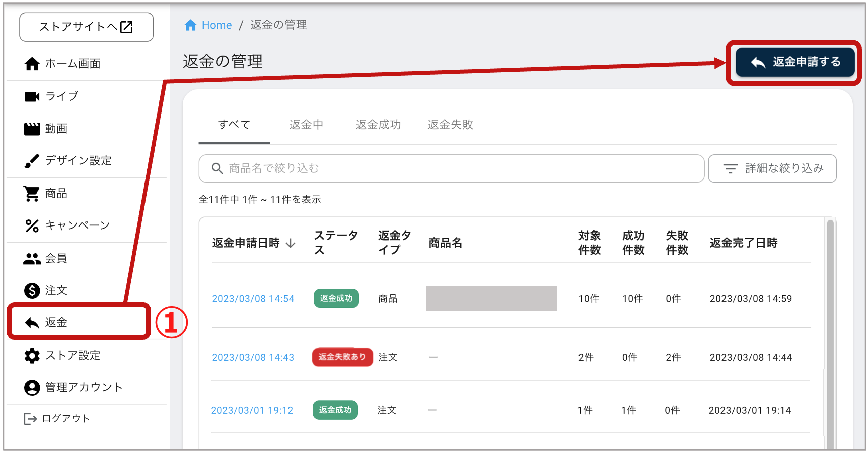The image size is (868, 453).
Task: Click the 返金失敗あり status badge
Action: pyautogui.click(x=342, y=357)
